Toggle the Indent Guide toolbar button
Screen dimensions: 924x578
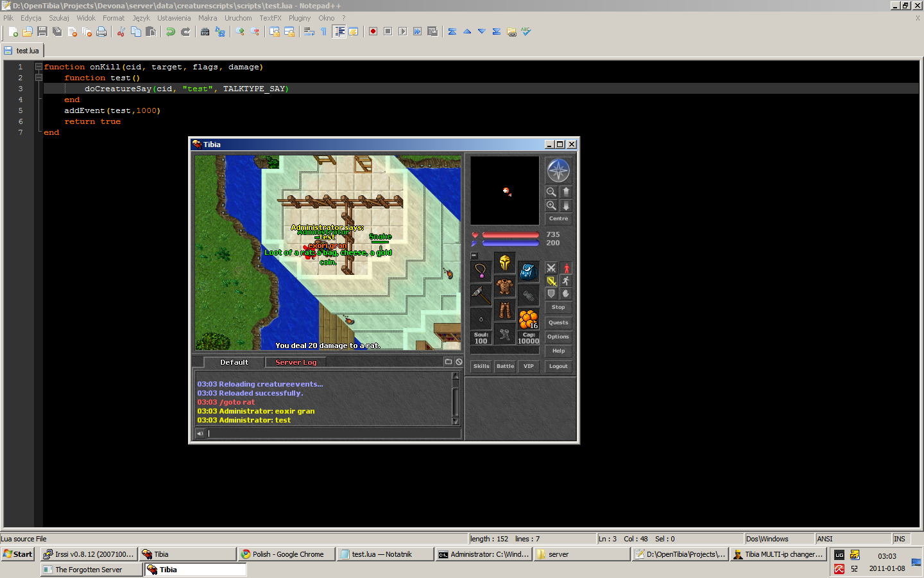pos(339,31)
